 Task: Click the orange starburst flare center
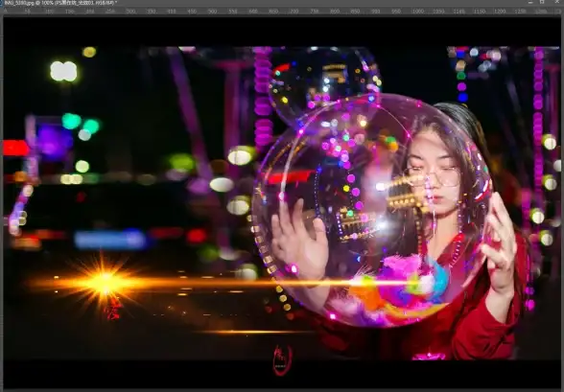(105, 283)
